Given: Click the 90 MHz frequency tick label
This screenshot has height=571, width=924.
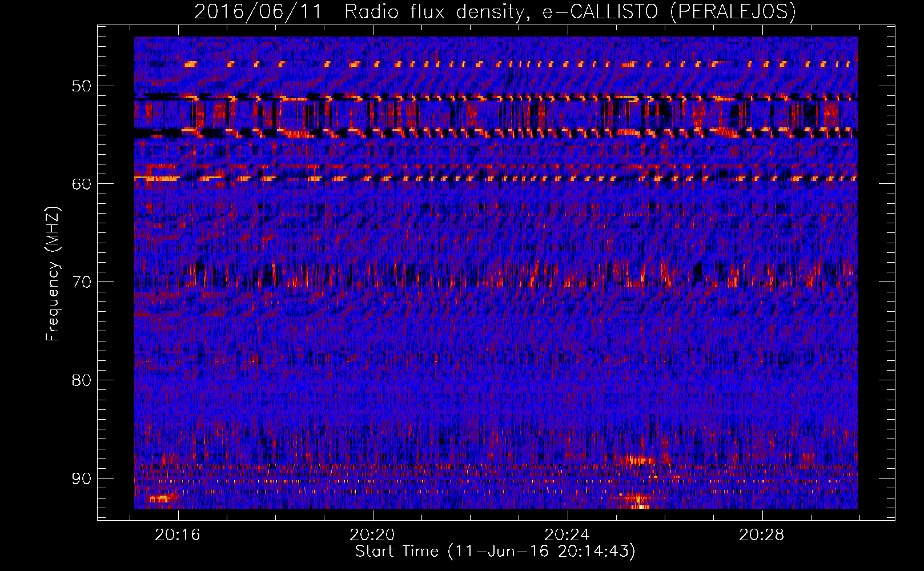Looking at the screenshot, I should pyautogui.click(x=81, y=478).
